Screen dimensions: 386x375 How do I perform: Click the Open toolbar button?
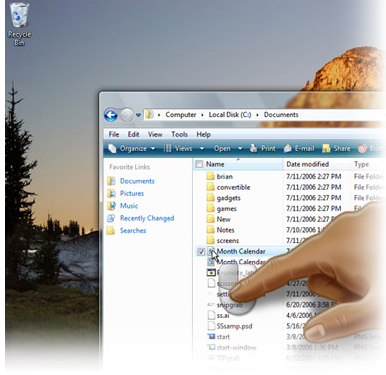[x=222, y=149]
